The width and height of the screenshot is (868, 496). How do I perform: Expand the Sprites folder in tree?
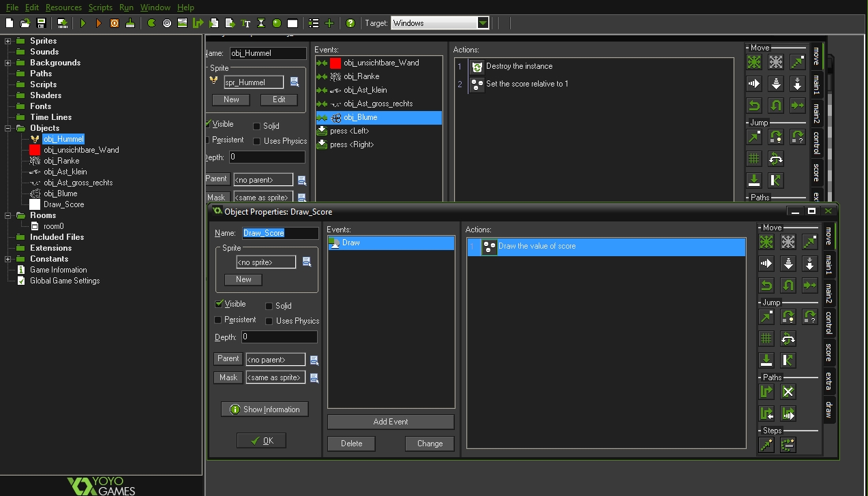8,41
